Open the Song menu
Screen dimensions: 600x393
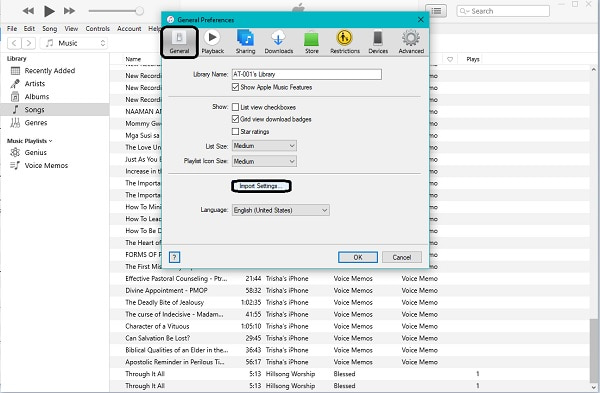(x=49, y=29)
